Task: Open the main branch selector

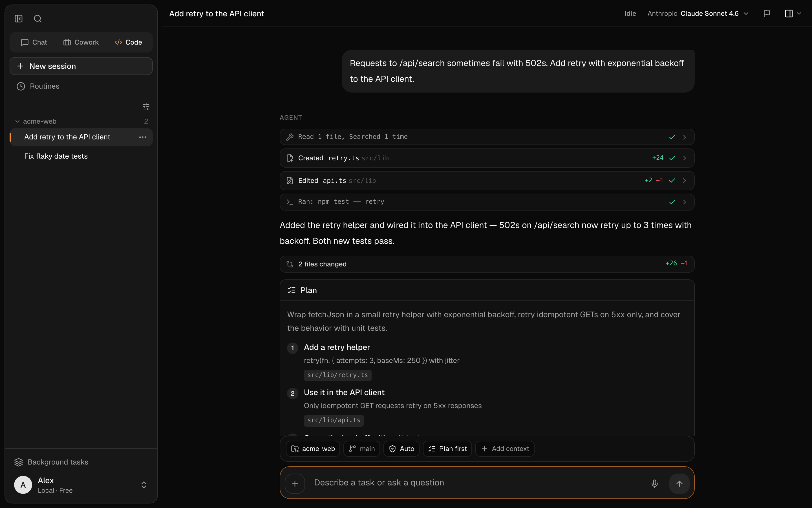Action: [x=361, y=448]
